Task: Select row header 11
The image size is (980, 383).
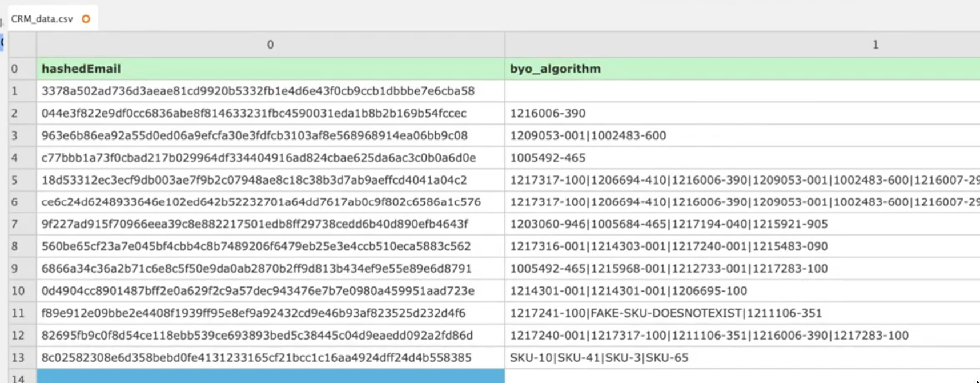Action: (22, 313)
